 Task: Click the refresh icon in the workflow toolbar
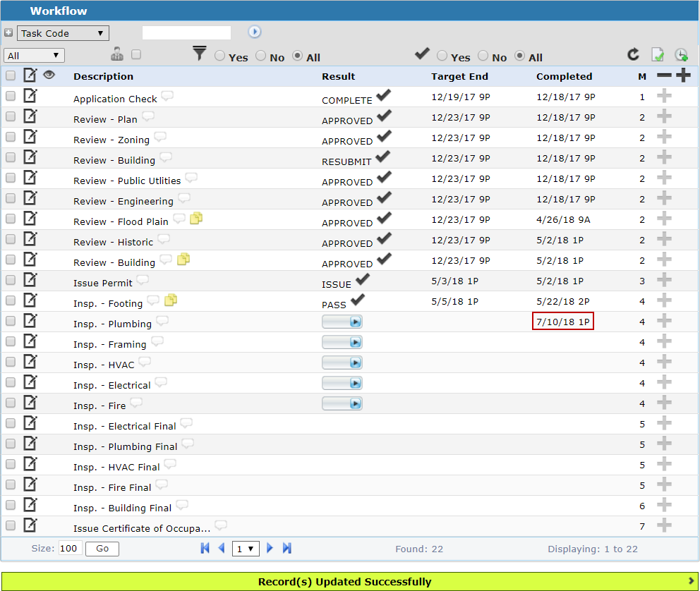point(633,55)
